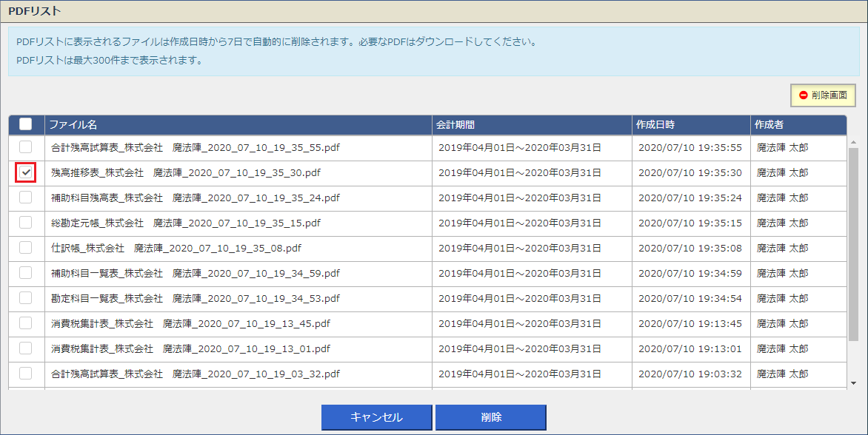
Task: Open the 削除画面 button
Action: tap(823, 95)
